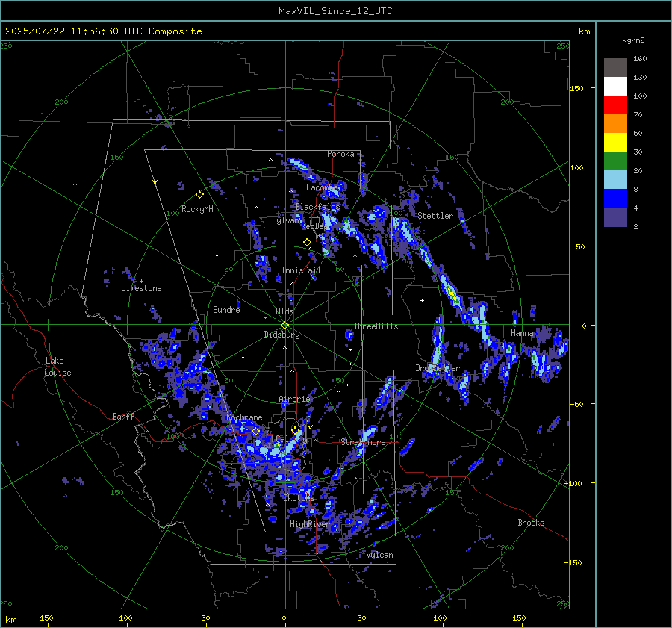Screen dimensions: 672x628
Task: Click the HighRiver town label
Action: coord(309,524)
